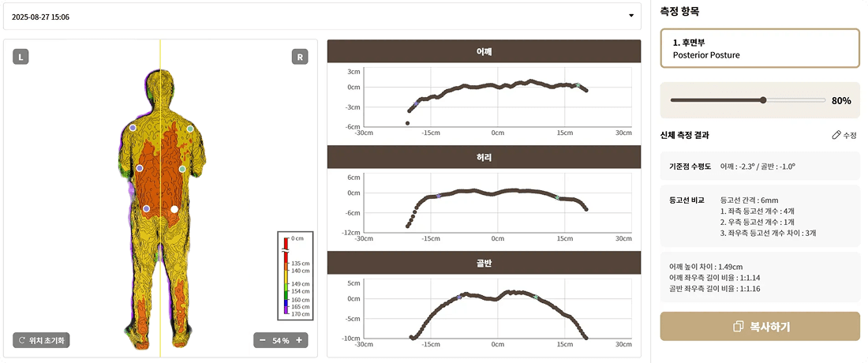
Task: Select the right waist marker on the body
Action: 182,169
